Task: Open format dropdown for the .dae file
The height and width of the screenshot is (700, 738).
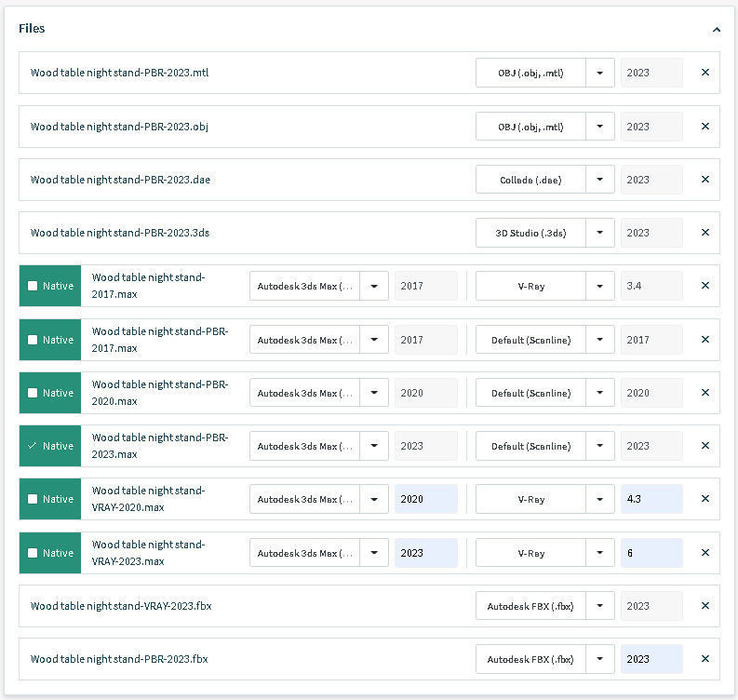Action: coord(599,180)
